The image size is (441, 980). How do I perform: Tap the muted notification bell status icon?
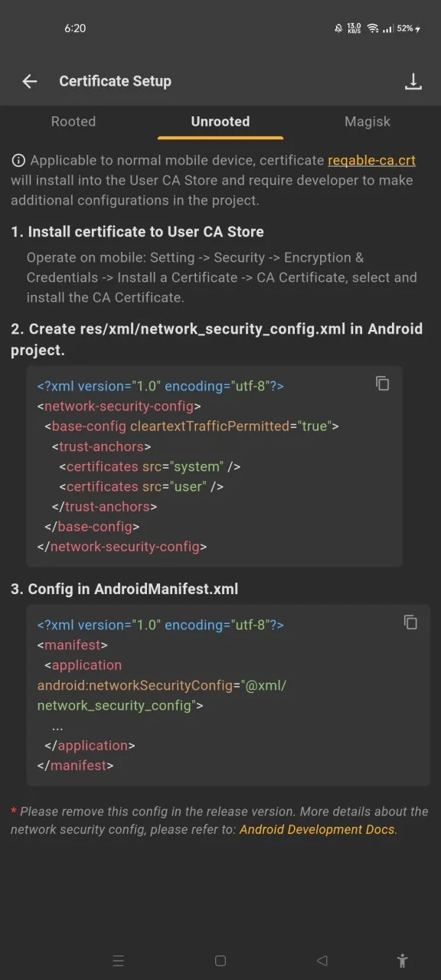(x=338, y=28)
